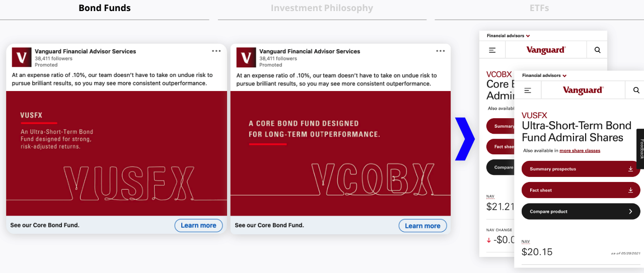Viewport: 644px width, 273px height.
Task: Click the search icon on the VUSFX page
Action: click(636, 90)
